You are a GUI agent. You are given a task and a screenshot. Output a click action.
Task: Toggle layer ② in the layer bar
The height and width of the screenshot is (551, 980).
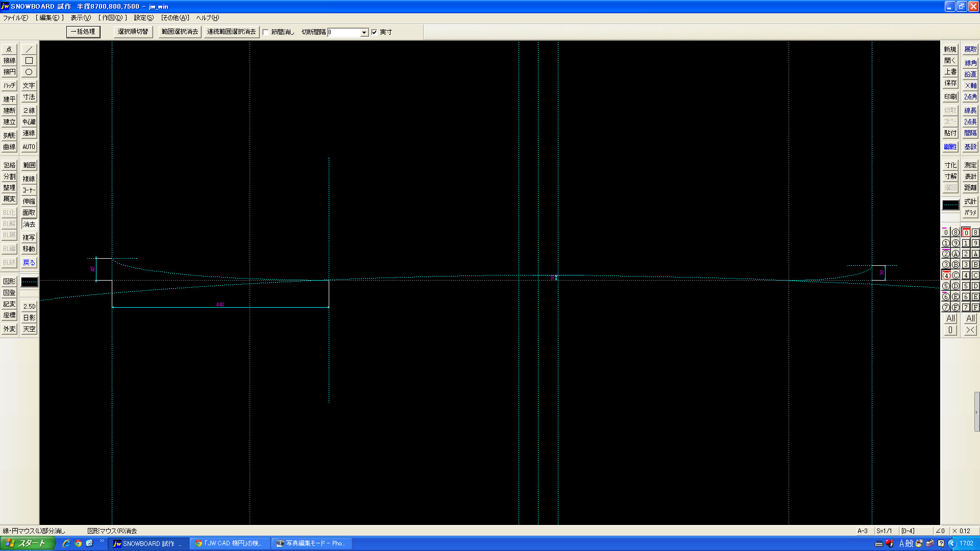coord(946,254)
